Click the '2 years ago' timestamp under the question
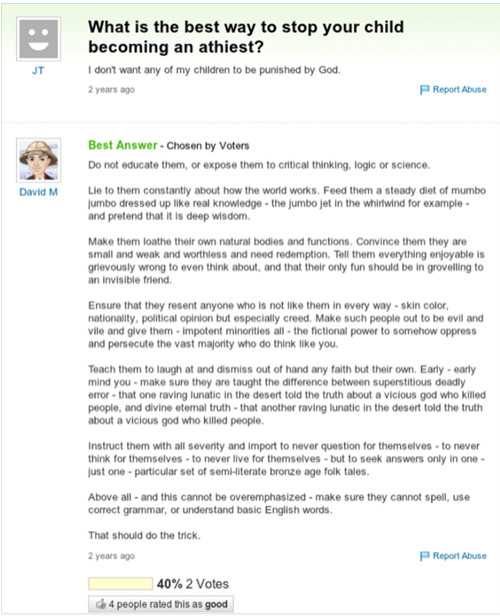Screen dimensions: 500x616 click(x=112, y=90)
